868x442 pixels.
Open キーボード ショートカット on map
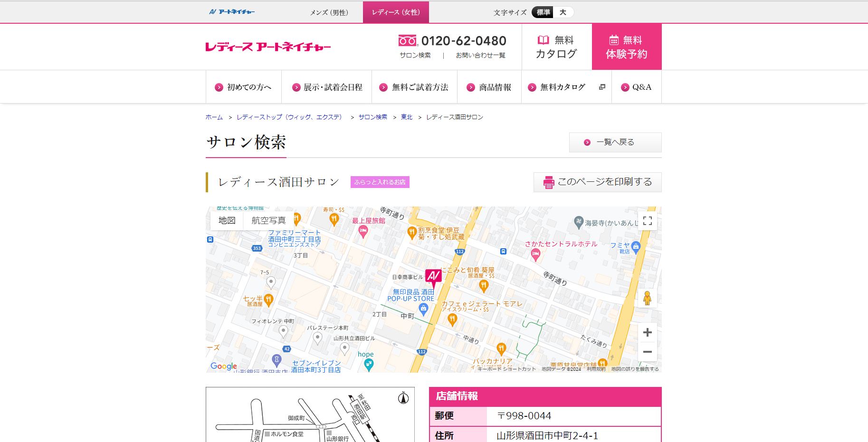click(506, 369)
